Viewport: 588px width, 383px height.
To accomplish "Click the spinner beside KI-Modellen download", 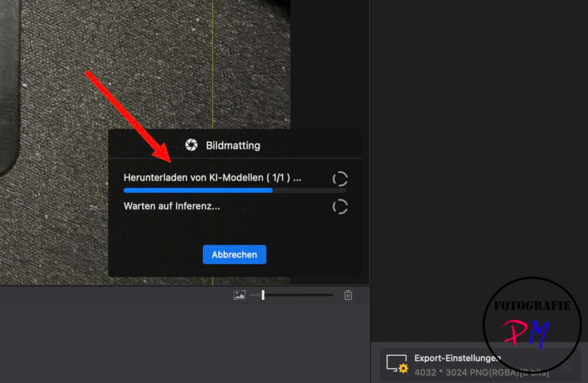I will click(340, 179).
